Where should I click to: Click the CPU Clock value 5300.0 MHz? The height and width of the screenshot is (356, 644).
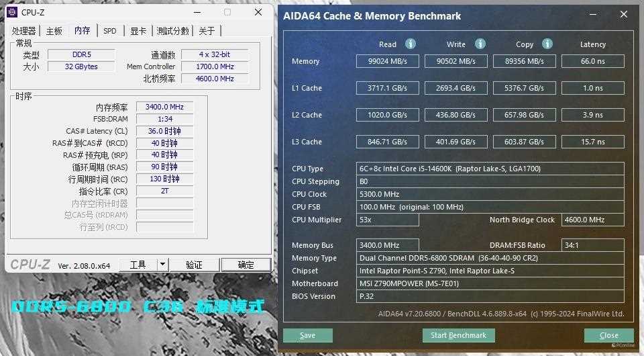click(x=490, y=194)
